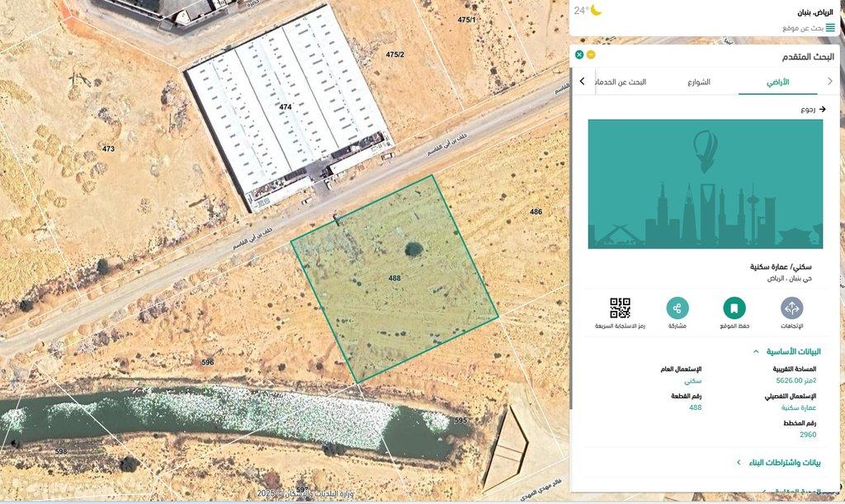Click the Riyadh skyline banner image
The height and width of the screenshot is (504, 845).
[705, 184]
